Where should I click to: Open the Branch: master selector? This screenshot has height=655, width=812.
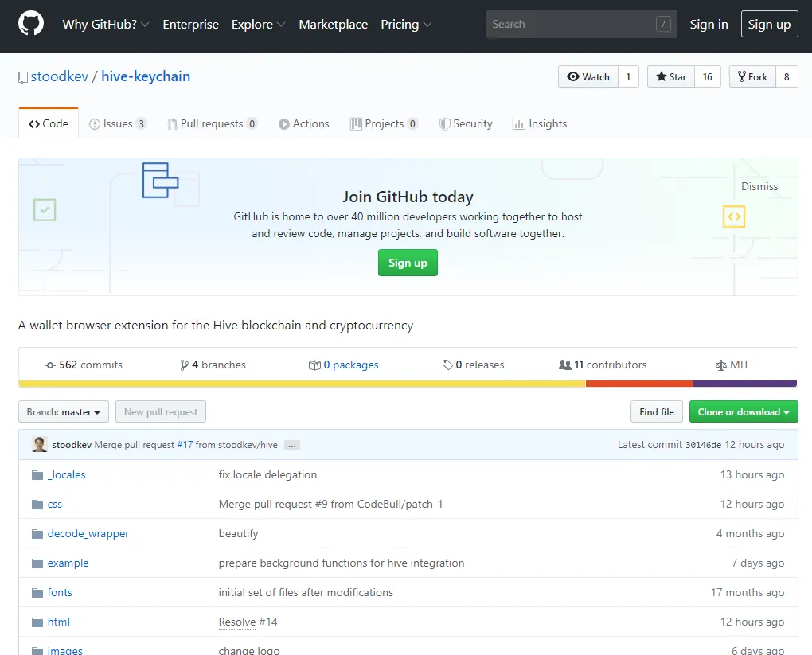click(64, 411)
